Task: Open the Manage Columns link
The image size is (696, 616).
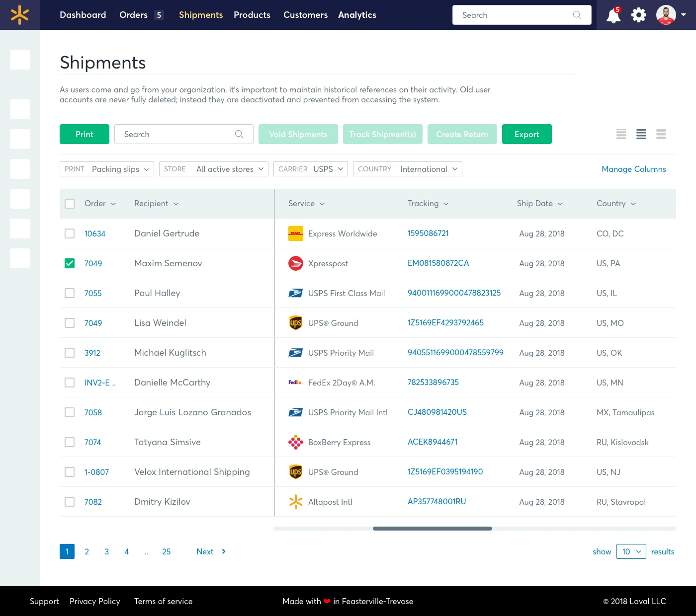Action: pyautogui.click(x=634, y=169)
